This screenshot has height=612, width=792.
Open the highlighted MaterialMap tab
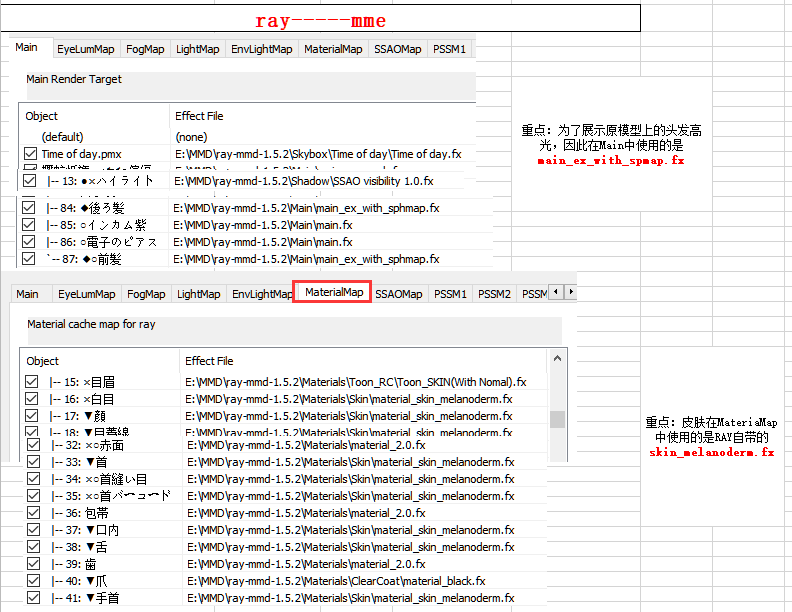333,292
